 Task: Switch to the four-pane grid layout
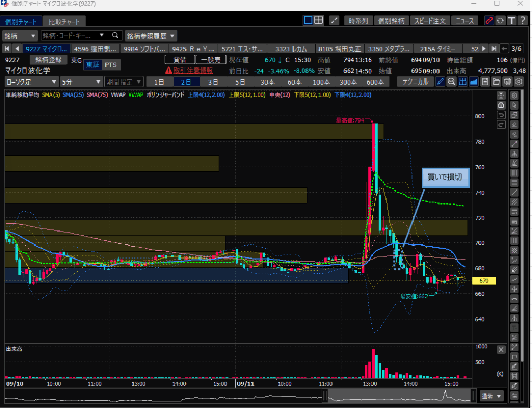pyautogui.click(x=318, y=20)
